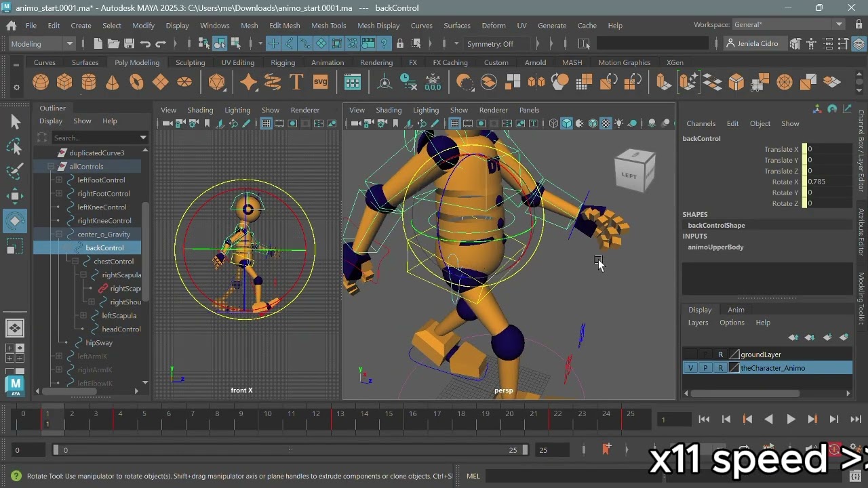Click the Redo arrow icon
868x488 pixels.
point(161,44)
